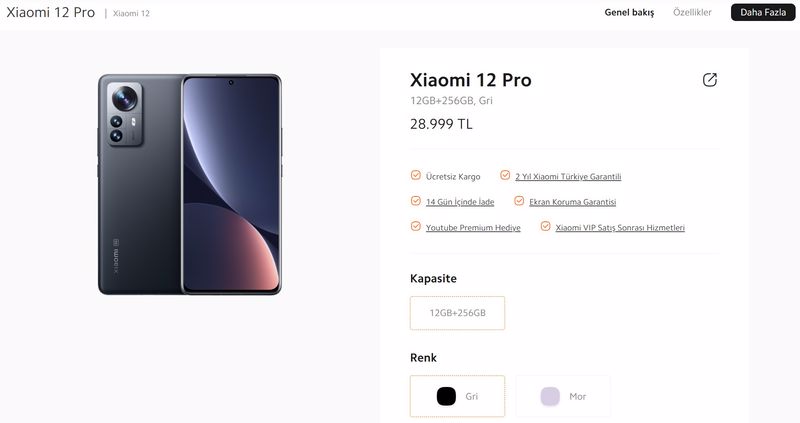Switch to the Özellikler tab
The image size is (800, 423).
coord(692,12)
